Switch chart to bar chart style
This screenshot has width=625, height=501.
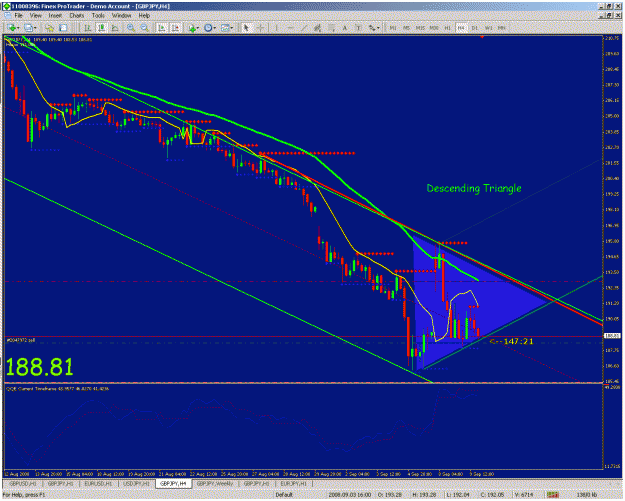[87, 28]
